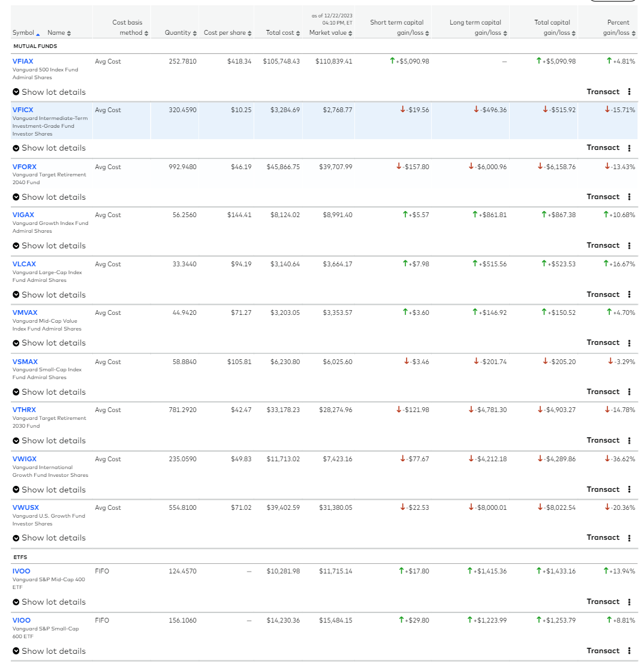Sort by Total capital gain/loss
644x664 pixels.
[x=555, y=28]
